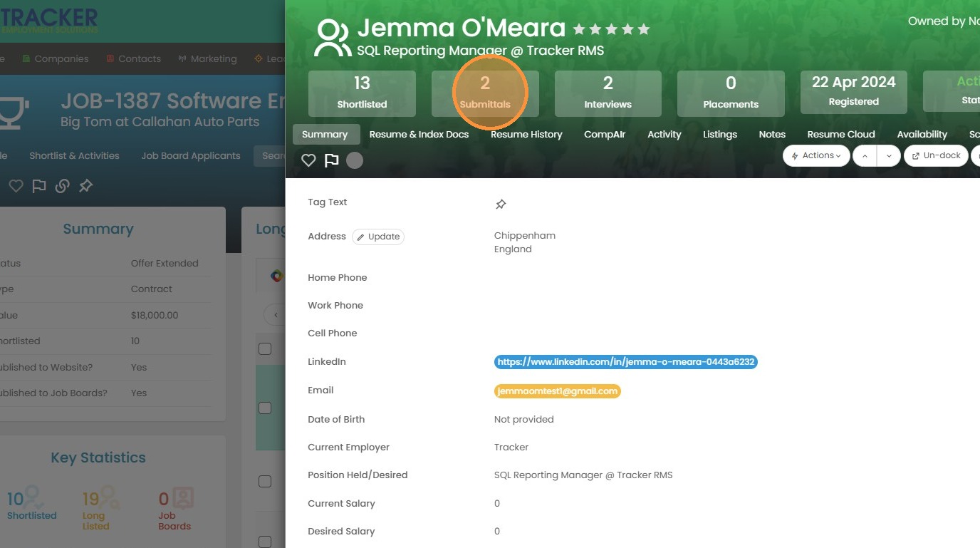Click the Update button next to Address
980x548 pixels.
pos(378,237)
